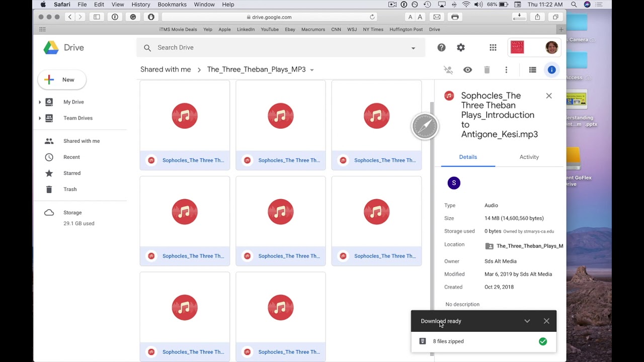Close the details panel
Screen dimensions: 644x362
[x=549, y=96]
